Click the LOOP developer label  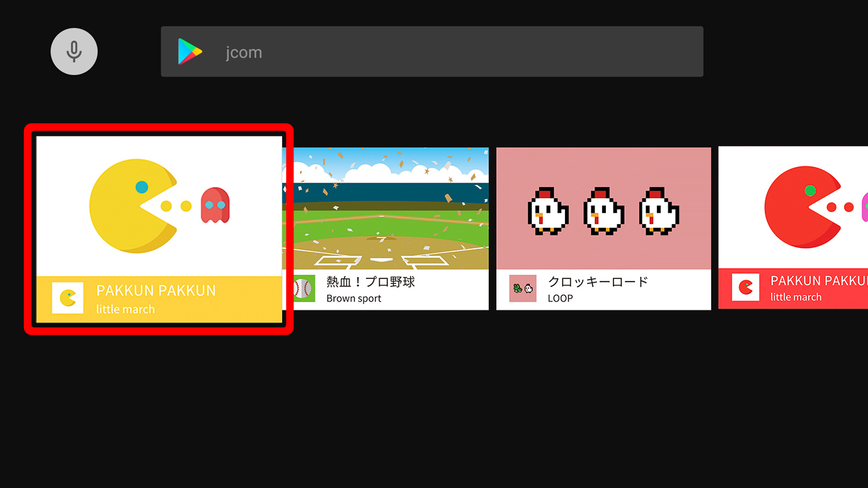tap(560, 298)
